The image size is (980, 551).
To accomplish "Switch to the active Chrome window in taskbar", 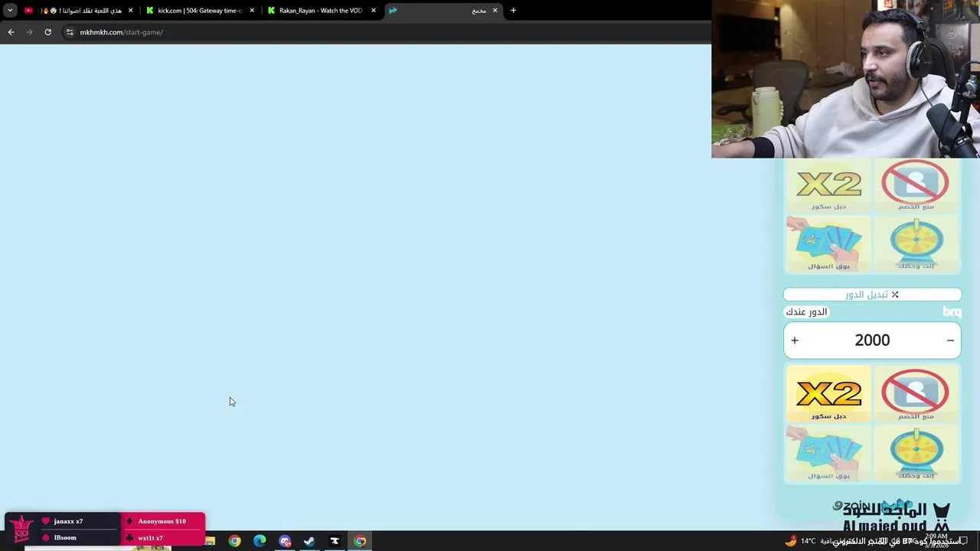I will tap(360, 541).
